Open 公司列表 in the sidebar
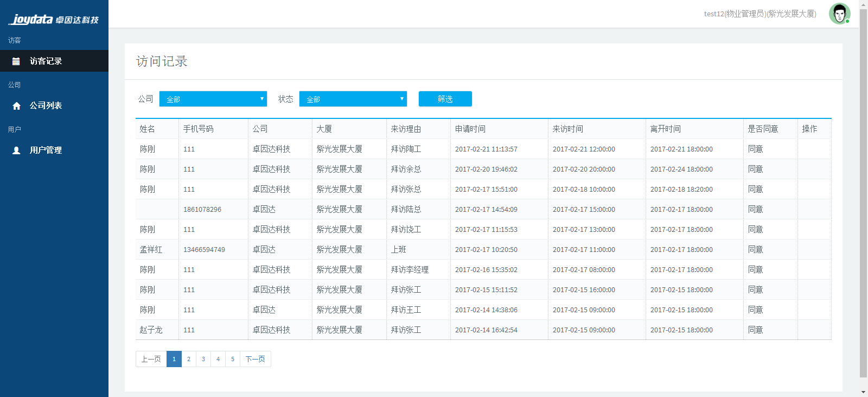868x397 pixels. 54,105
